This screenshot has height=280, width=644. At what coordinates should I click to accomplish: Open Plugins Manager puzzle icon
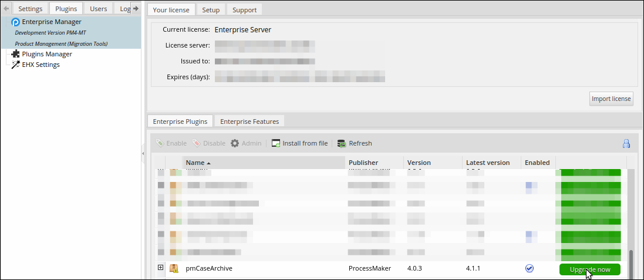[x=15, y=54]
